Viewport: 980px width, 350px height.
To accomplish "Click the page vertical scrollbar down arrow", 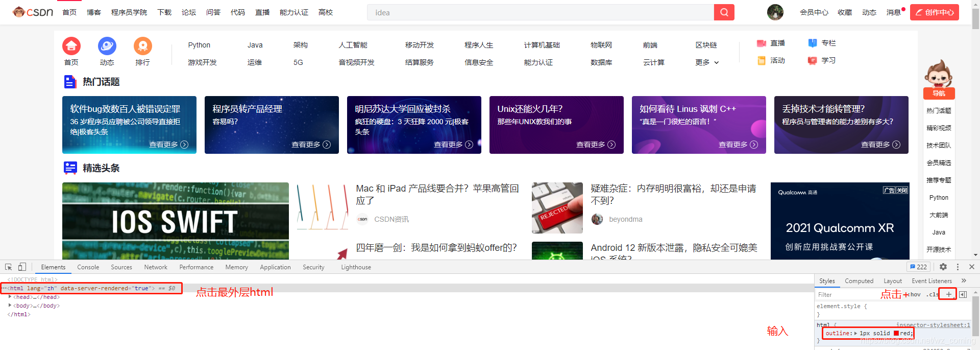I will pyautogui.click(x=976, y=255).
